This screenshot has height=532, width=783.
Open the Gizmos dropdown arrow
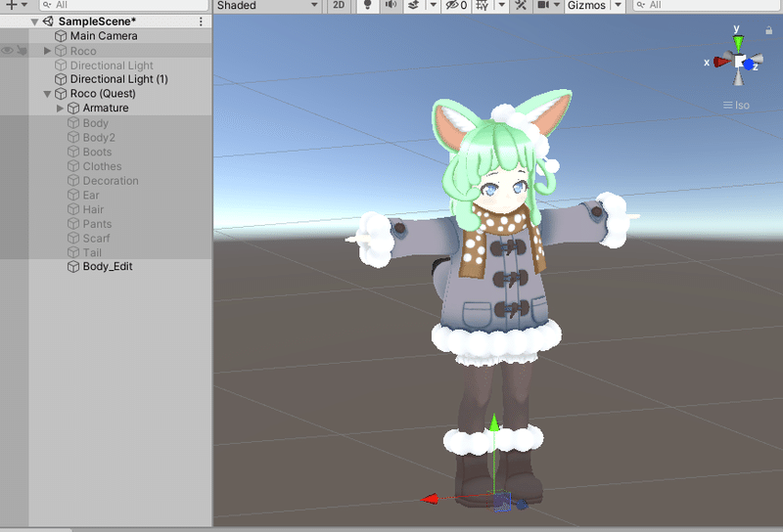point(618,5)
